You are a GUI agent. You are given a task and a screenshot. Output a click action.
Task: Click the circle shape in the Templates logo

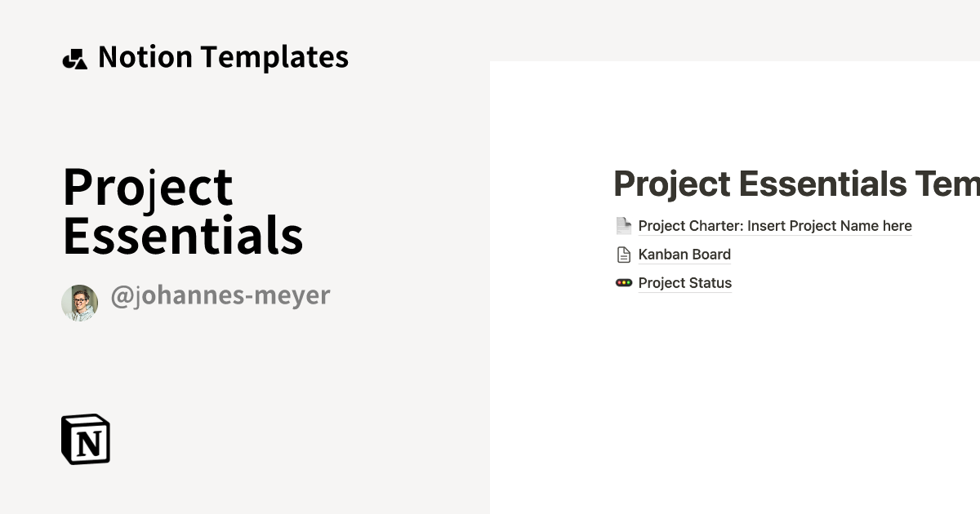69,62
